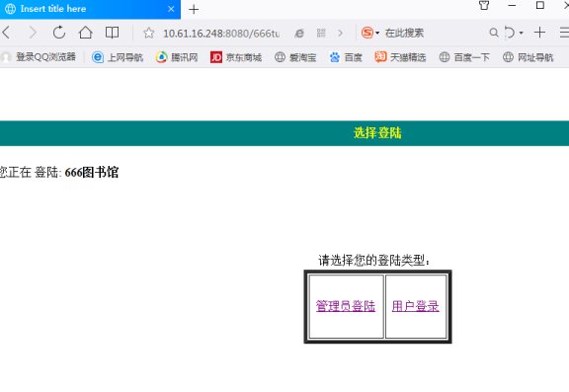Maximize the browser window
Screen dimensions: 569x392
(540, 6)
